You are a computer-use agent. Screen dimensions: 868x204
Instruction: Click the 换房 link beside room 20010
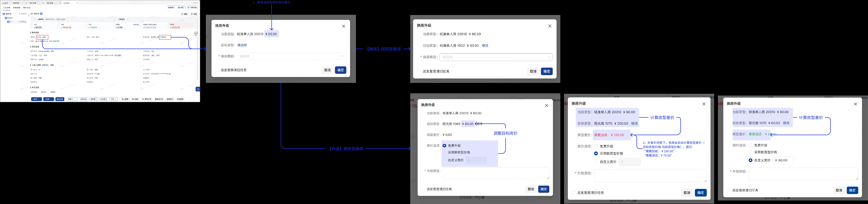(44, 37)
